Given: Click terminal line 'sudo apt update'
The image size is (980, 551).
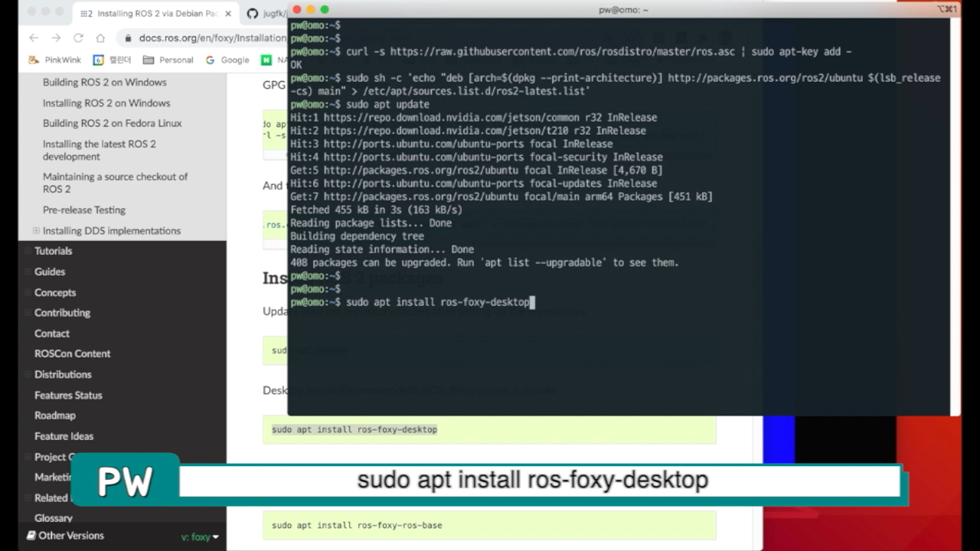Looking at the screenshot, I should tap(360, 104).
